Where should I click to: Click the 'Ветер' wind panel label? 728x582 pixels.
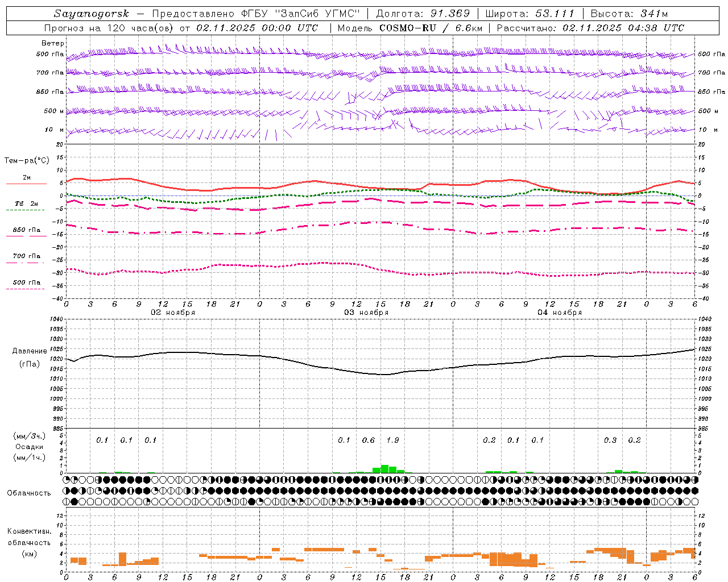[x=53, y=43]
